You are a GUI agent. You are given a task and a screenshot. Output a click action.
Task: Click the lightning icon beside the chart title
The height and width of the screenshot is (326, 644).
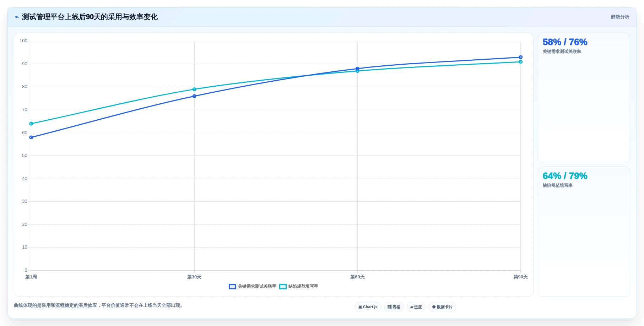[17, 17]
